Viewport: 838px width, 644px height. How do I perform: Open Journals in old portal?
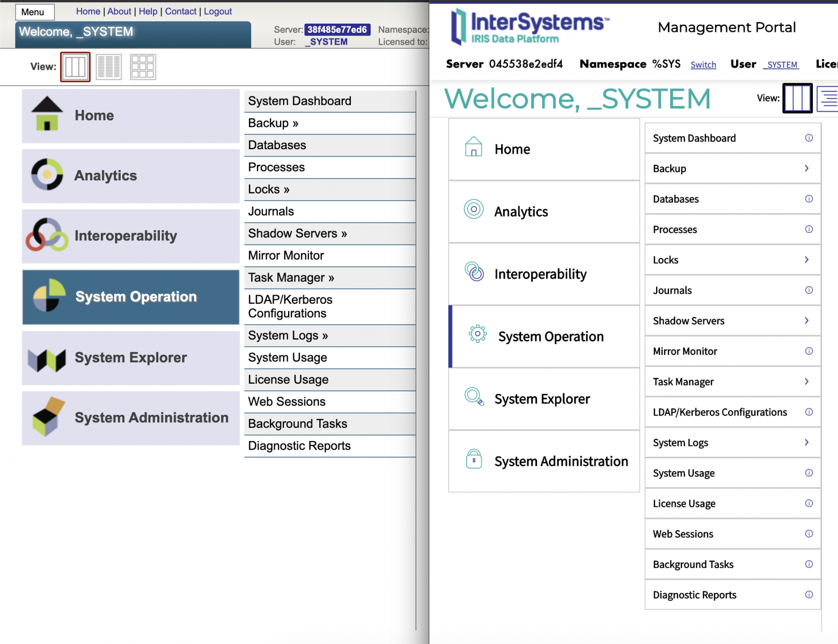click(330, 211)
